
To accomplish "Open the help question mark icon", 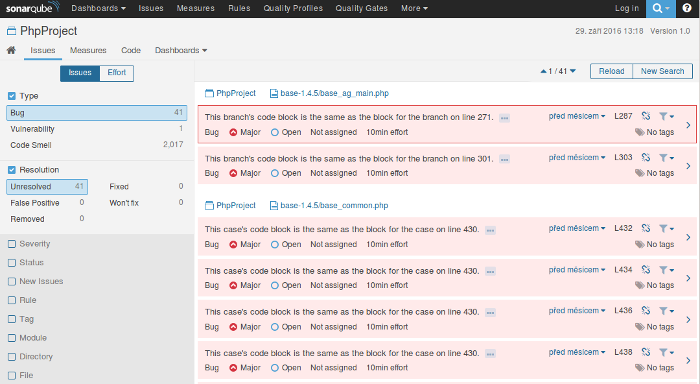I will pyautogui.click(x=687, y=8).
